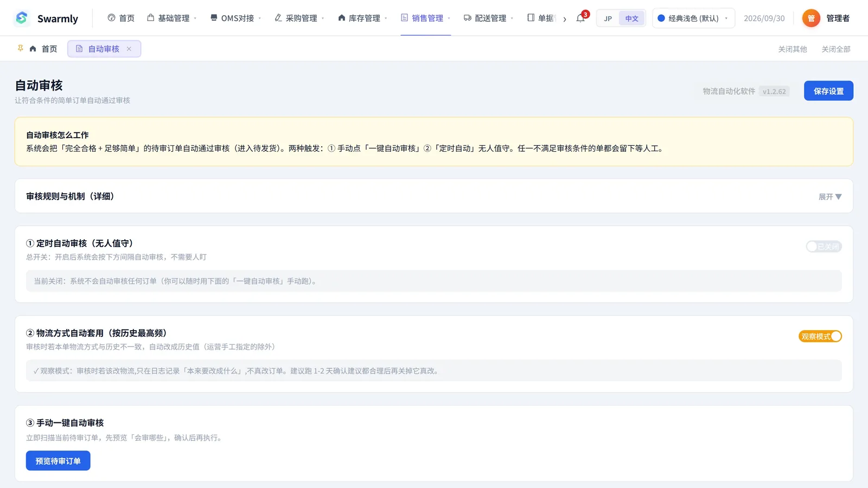Viewport: 868px width, 488px height.
Task: Click the 保存设置 button
Action: (828, 91)
